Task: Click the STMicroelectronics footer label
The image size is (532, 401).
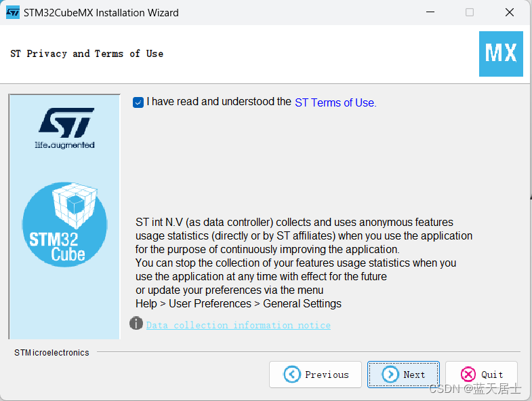Action: (52, 353)
